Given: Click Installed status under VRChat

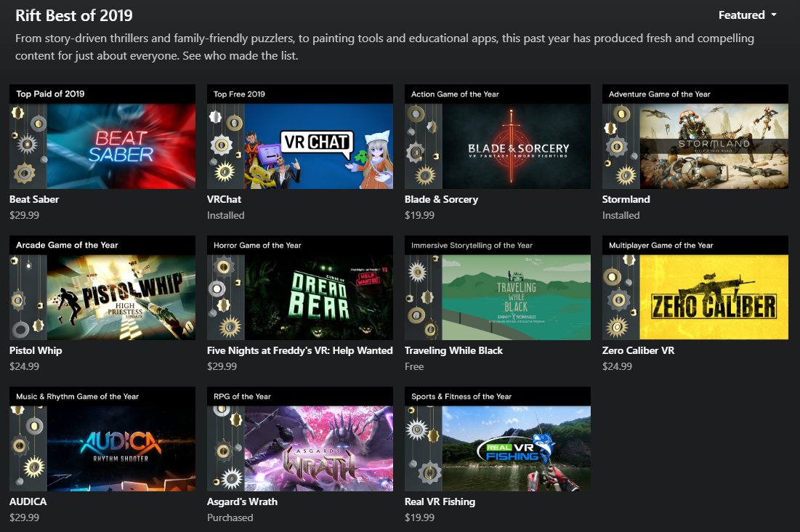Looking at the screenshot, I should coord(225,215).
